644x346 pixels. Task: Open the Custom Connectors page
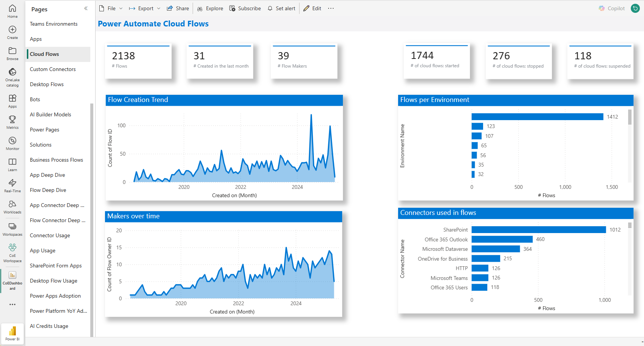58,69
